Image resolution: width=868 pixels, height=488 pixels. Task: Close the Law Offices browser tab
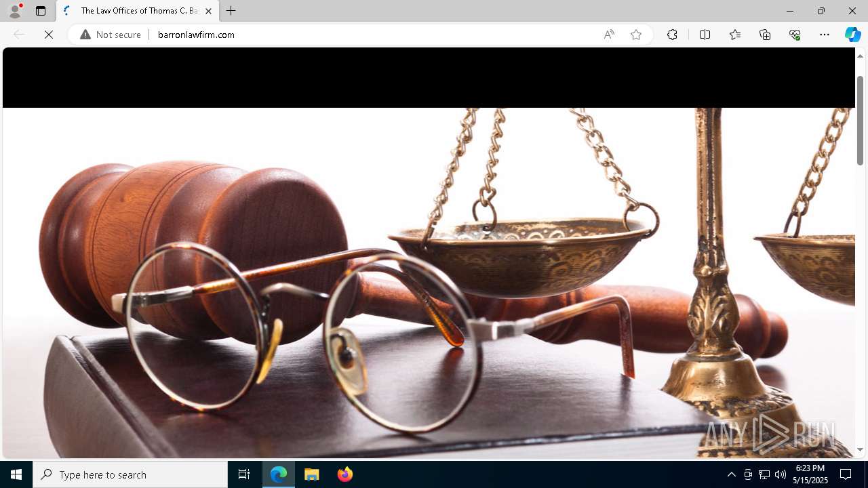(x=208, y=11)
